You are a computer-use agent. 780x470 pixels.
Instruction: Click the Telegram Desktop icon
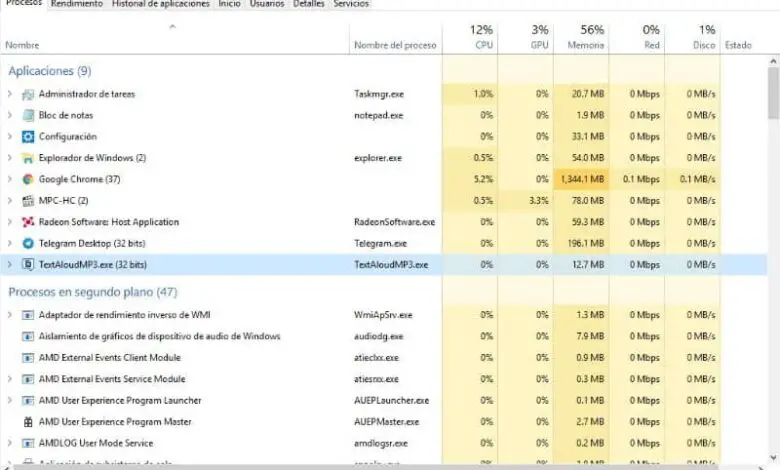(28, 244)
